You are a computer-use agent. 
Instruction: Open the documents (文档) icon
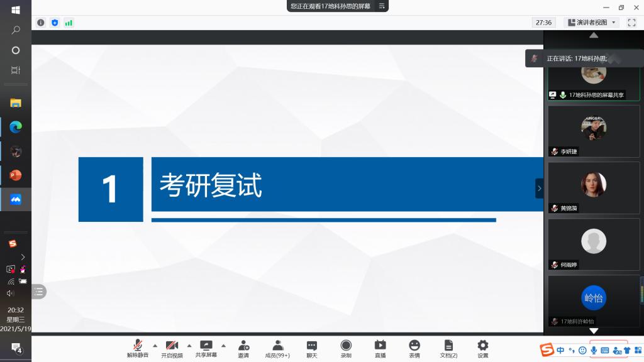448,349
